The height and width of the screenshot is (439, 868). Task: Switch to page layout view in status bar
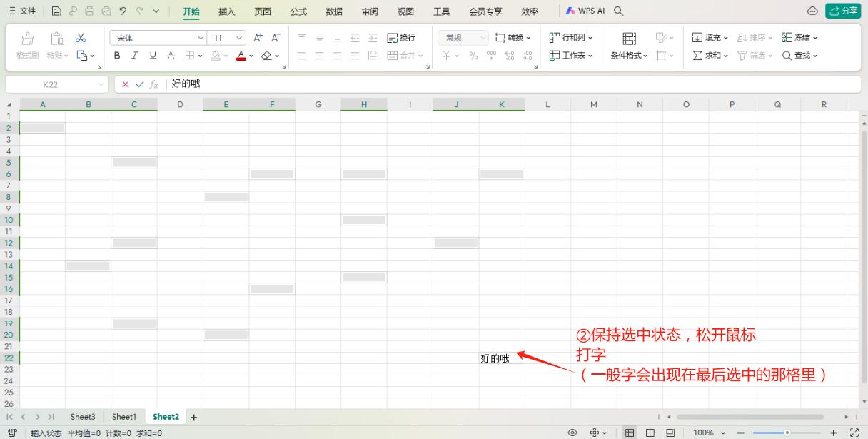(x=650, y=433)
